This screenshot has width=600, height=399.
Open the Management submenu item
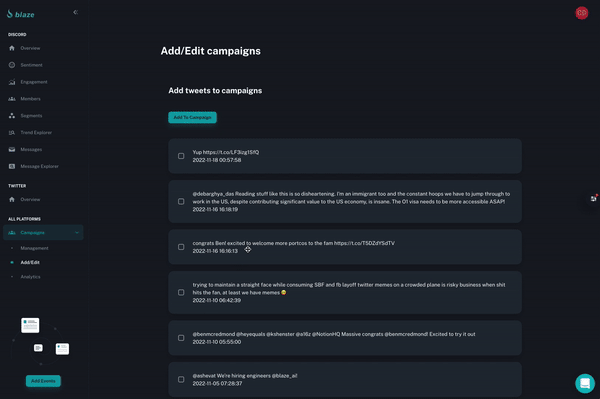[x=34, y=248]
